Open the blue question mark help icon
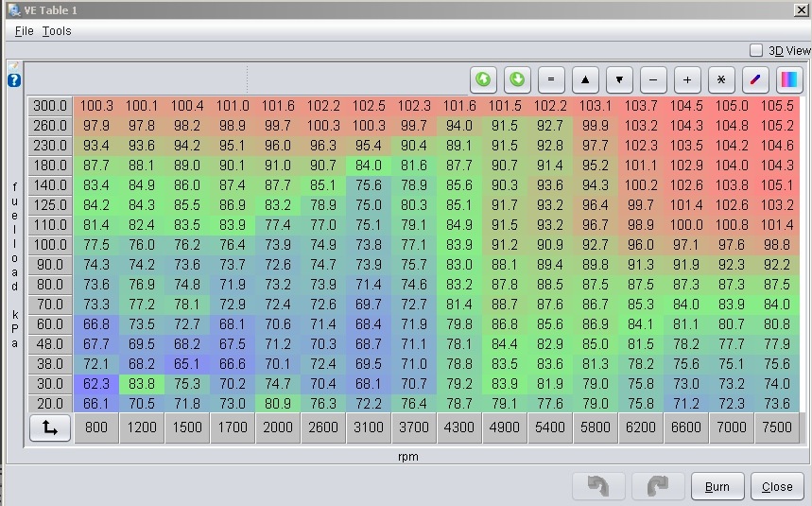The width and height of the screenshot is (812, 506). pos(14,80)
